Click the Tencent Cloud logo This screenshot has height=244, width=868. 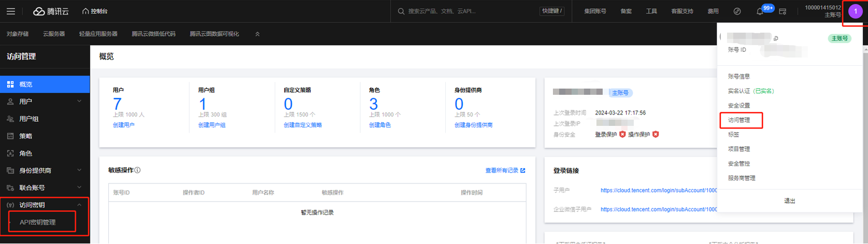tap(51, 11)
